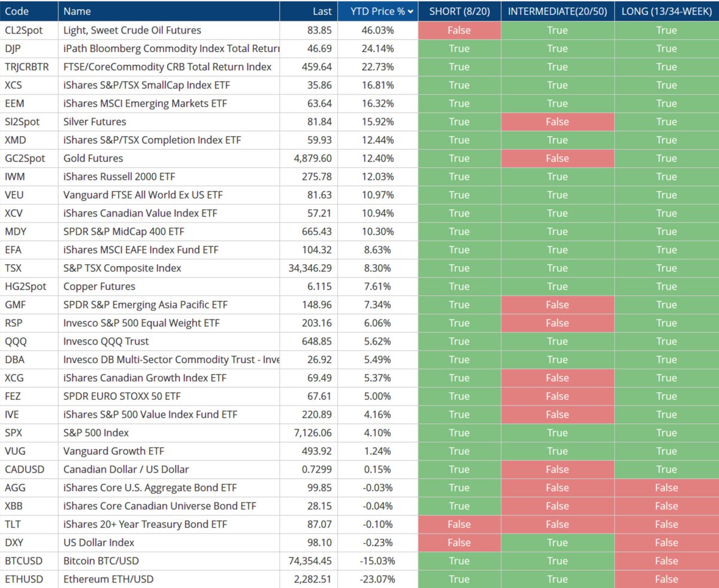Click the 4.16% value in IVE row
Image resolution: width=719 pixels, height=588 pixels.
[x=378, y=414]
